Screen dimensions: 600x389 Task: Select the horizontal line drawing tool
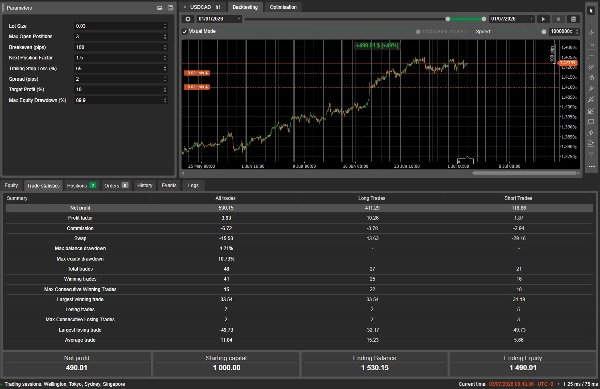[591, 56]
